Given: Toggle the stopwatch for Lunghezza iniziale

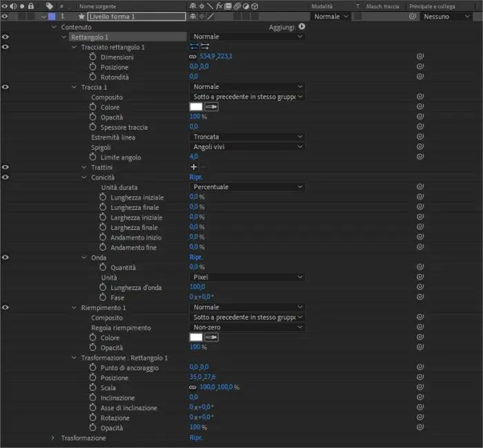Looking at the screenshot, I should 103,197.
